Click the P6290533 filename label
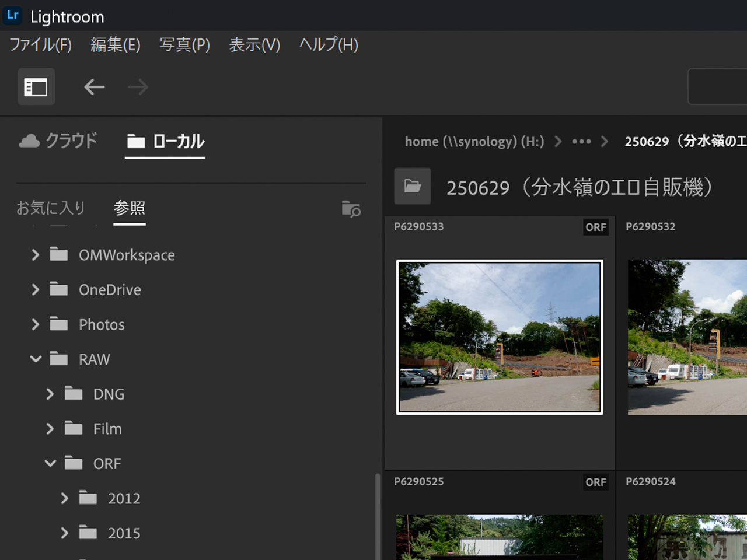 pos(418,226)
